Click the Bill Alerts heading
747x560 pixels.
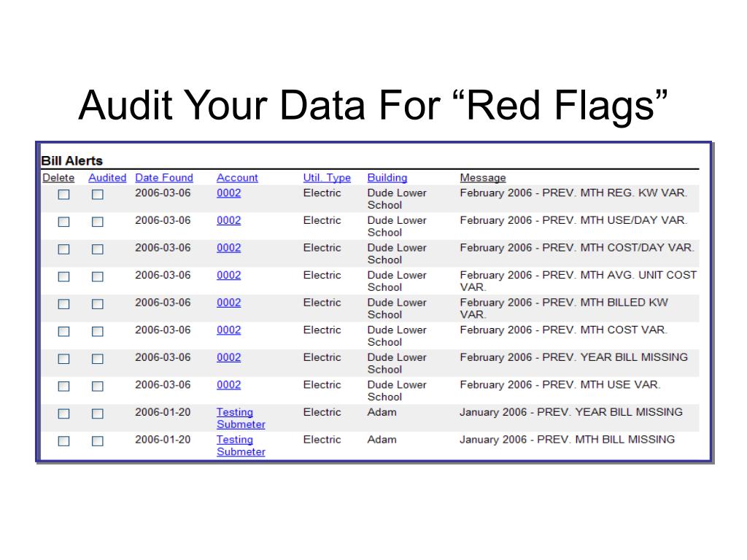[x=72, y=161]
